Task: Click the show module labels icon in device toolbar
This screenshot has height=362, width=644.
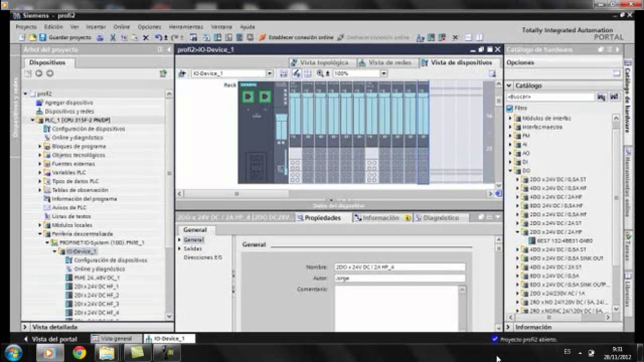Action: click(x=296, y=73)
